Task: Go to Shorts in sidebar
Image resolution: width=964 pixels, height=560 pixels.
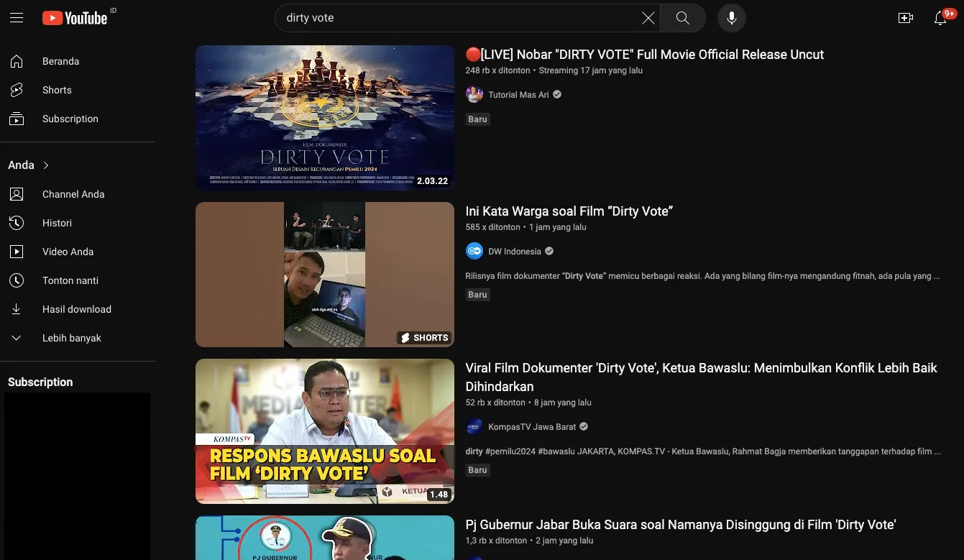Action: 57,90
